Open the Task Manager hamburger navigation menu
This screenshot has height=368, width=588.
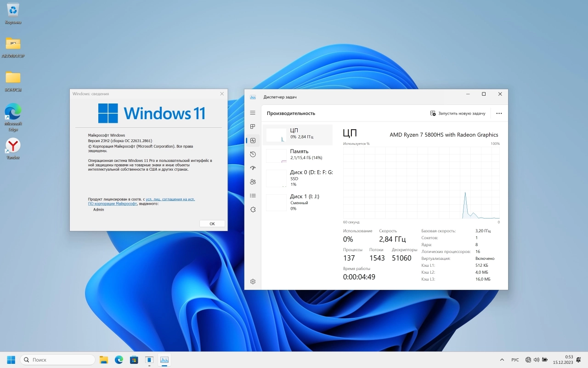(x=253, y=113)
